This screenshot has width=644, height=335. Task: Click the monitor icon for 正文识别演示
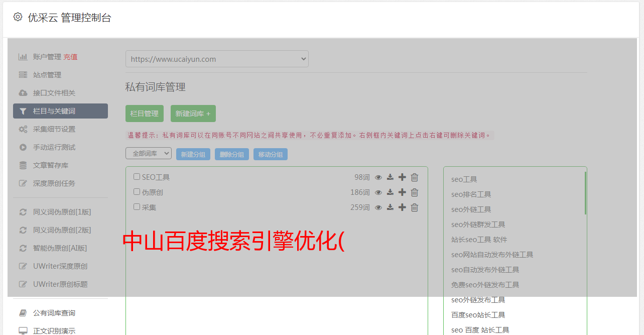point(23,331)
